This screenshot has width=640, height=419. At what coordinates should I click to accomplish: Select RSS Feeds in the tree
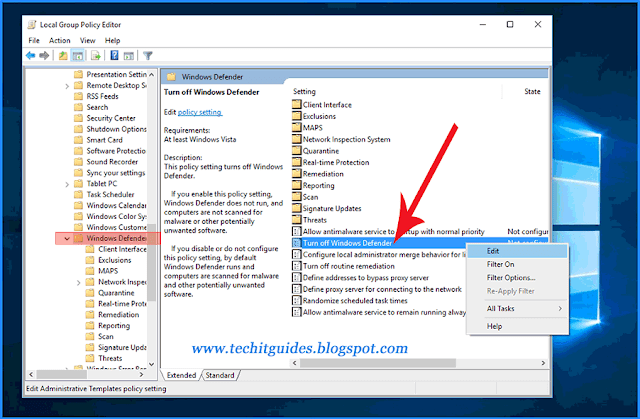click(x=96, y=96)
